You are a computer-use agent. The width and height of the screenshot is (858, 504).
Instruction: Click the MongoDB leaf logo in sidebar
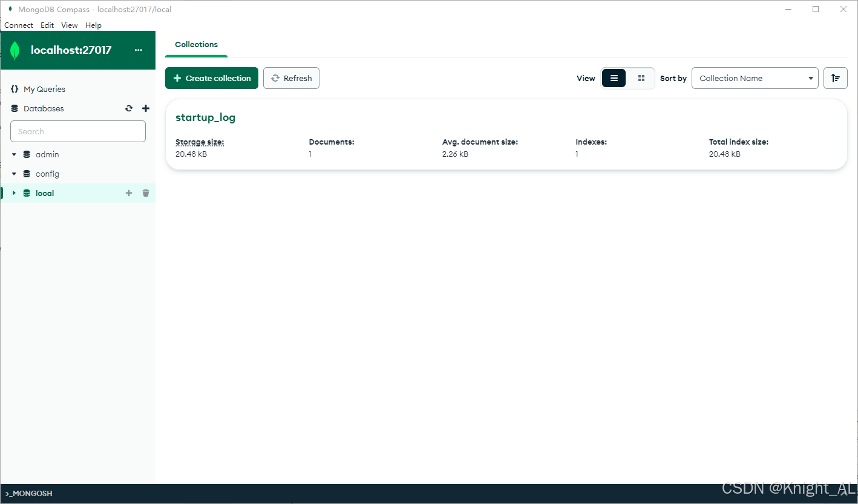15,50
